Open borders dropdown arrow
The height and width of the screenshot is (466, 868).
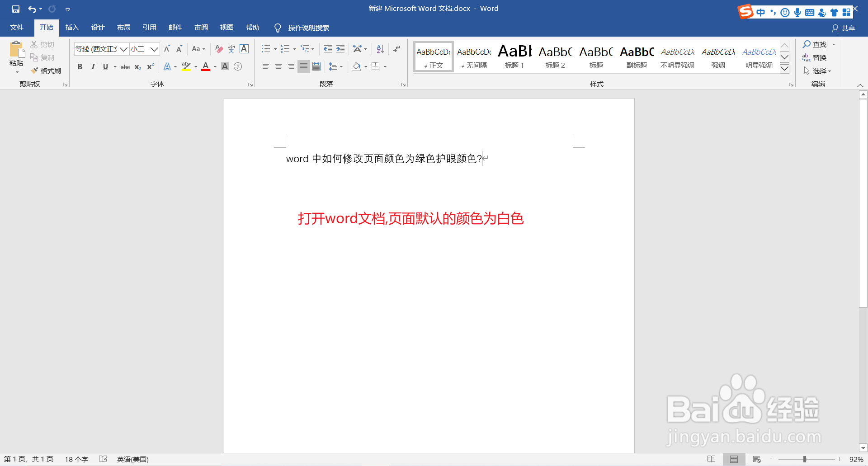coord(385,66)
